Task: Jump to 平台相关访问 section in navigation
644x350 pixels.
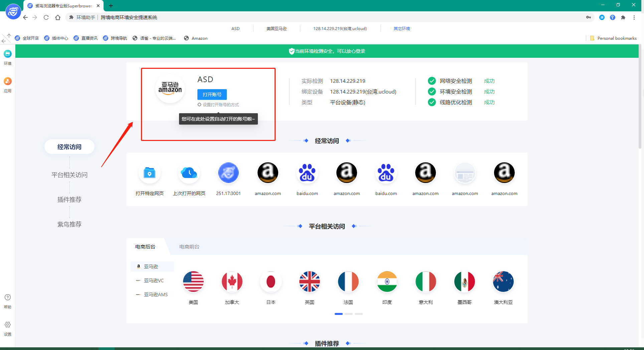Action: tap(69, 175)
